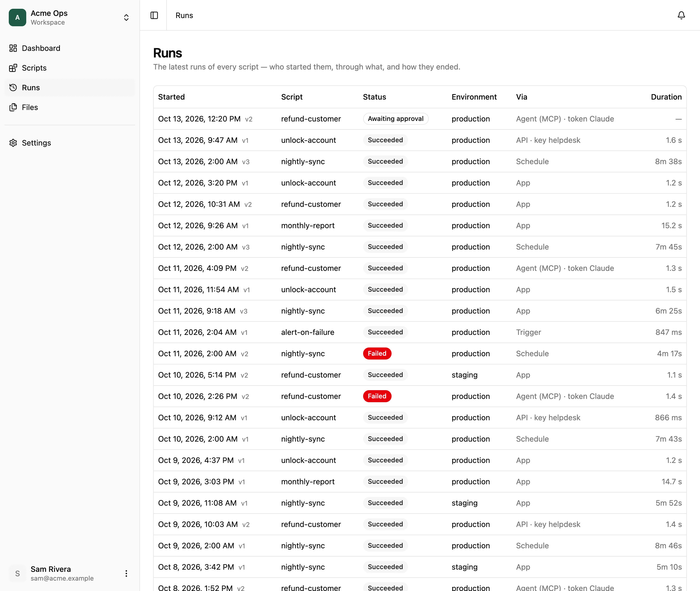
Task: Click staging in Oct 9 11:08 AM row
Action: click(464, 503)
